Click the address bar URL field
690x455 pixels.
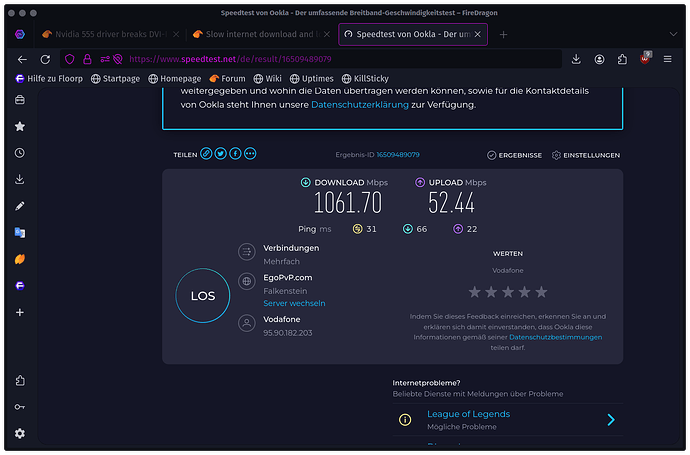pyautogui.click(x=310, y=59)
